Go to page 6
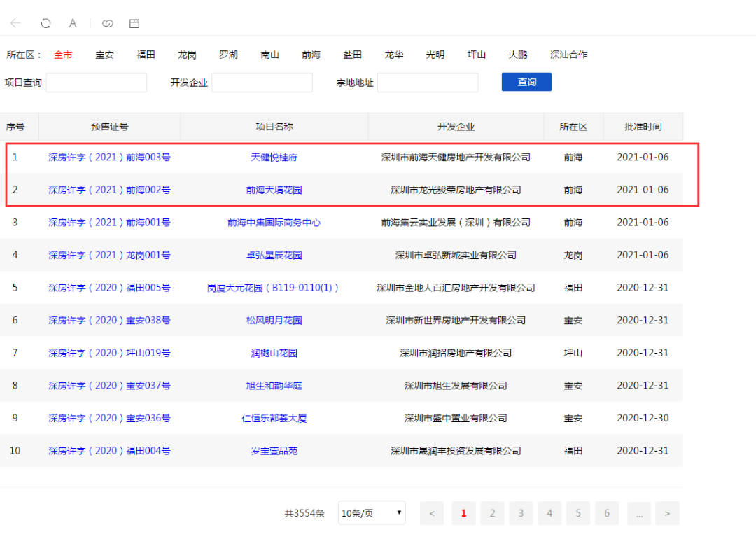 (606, 513)
